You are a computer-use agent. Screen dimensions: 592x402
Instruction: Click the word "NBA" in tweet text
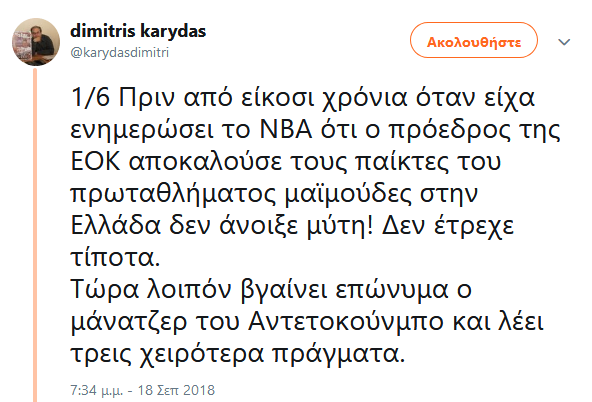click(x=286, y=129)
